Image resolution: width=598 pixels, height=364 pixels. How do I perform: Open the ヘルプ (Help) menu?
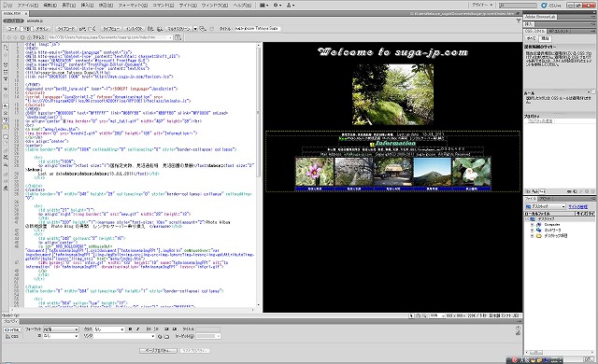point(242,5)
